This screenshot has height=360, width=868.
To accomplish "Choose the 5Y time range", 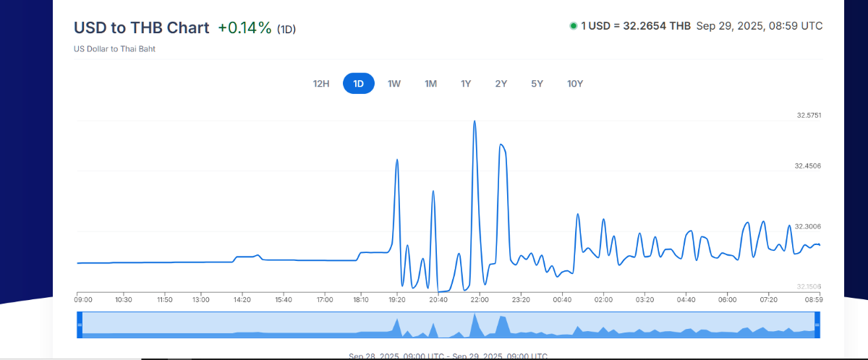I will [537, 84].
